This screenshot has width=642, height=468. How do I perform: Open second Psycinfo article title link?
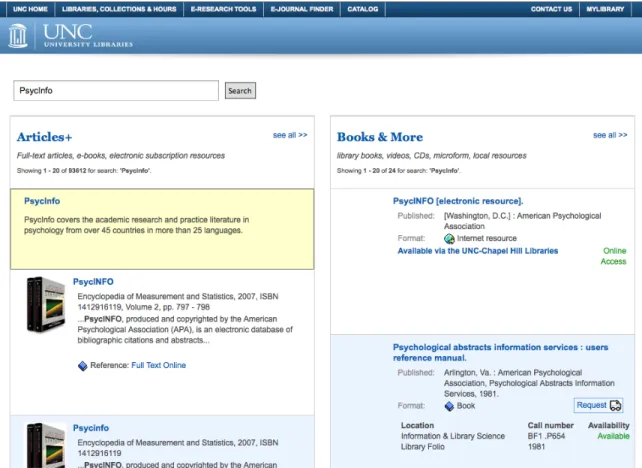[x=91, y=428]
